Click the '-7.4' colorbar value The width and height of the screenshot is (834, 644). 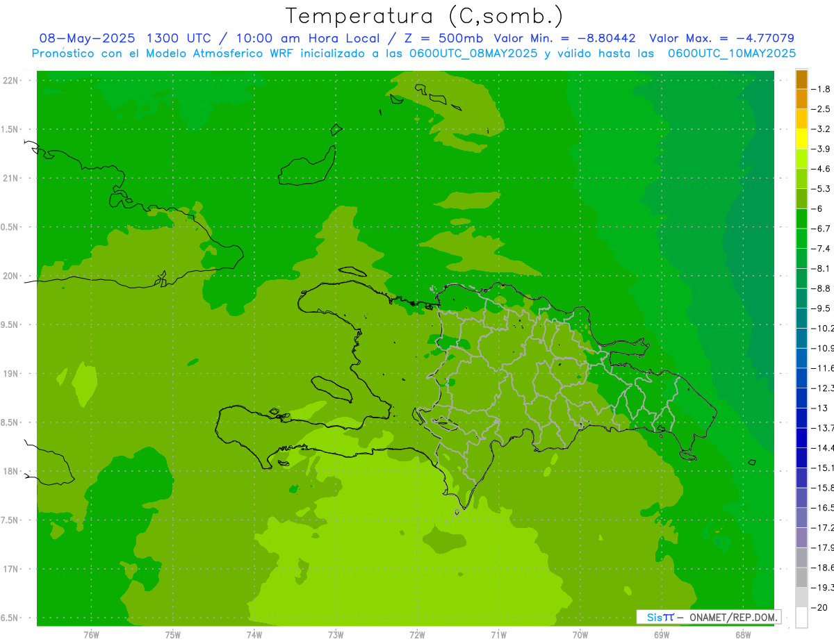(821, 249)
